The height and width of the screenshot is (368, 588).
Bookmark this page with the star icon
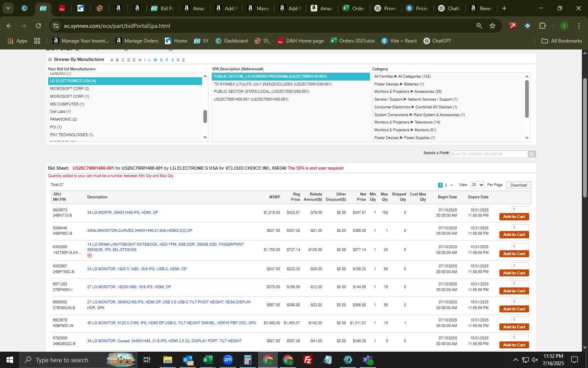point(492,26)
